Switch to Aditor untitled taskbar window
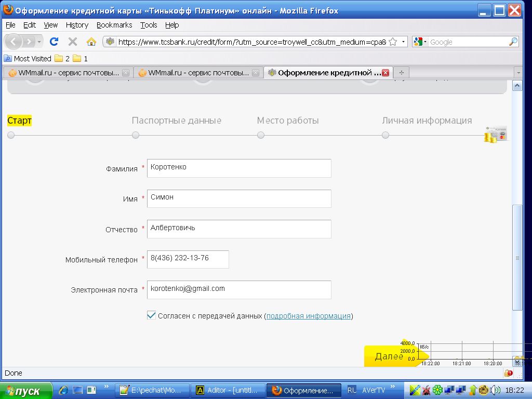The width and height of the screenshot is (532, 399). point(228,391)
